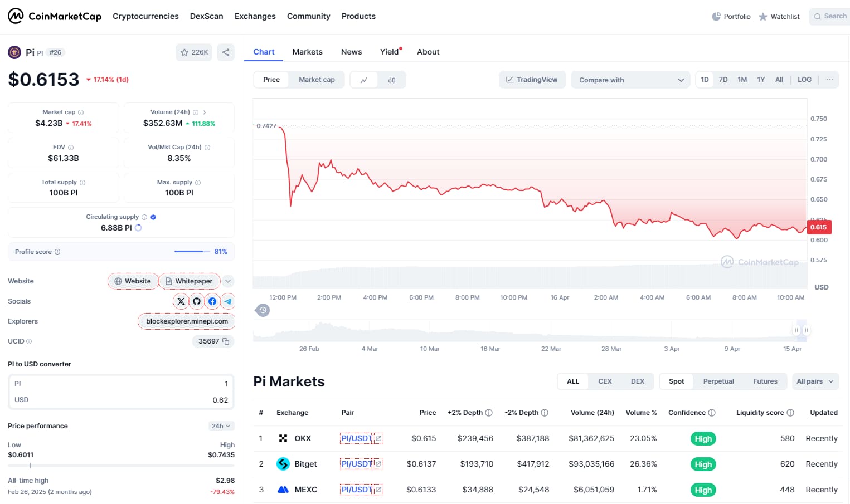
Task: Click the chart history clock icon
Action: [x=263, y=310]
